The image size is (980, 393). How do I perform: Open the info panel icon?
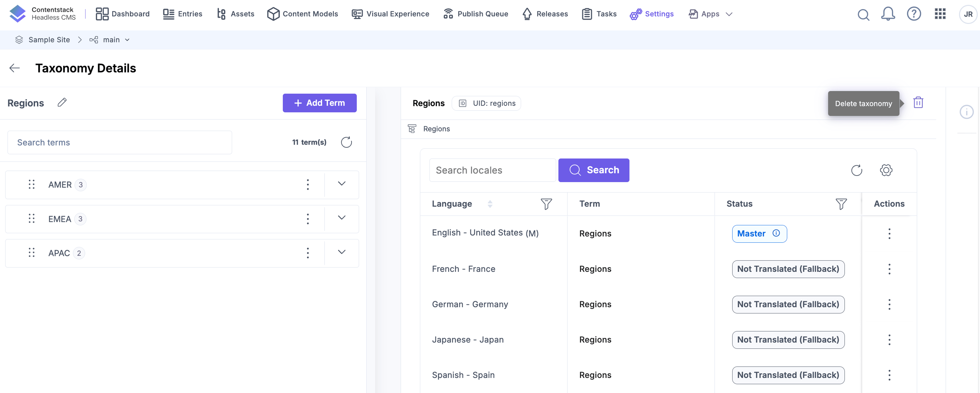(x=966, y=112)
